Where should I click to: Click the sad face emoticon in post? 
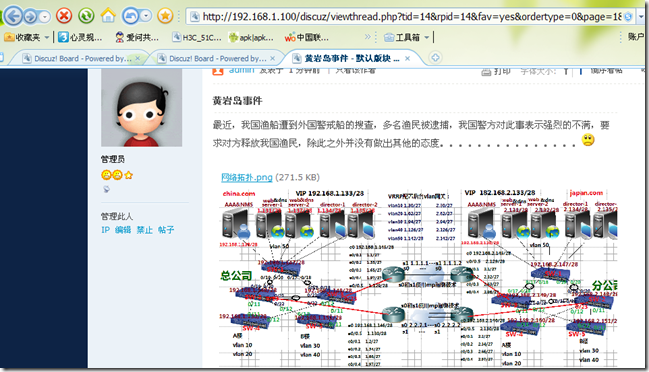coord(588,140)
